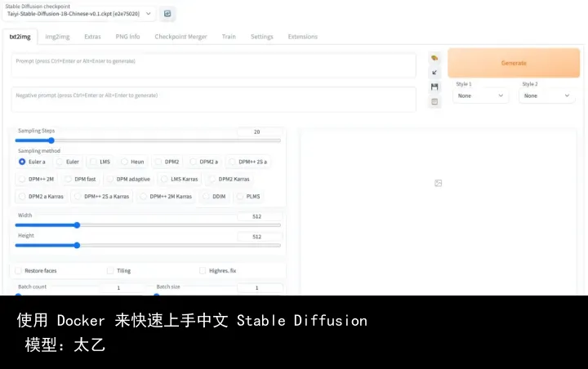Open the Stable Diffusion checkpoint dropdown
This screenshot has height=369, width=588.
(78, 14)
